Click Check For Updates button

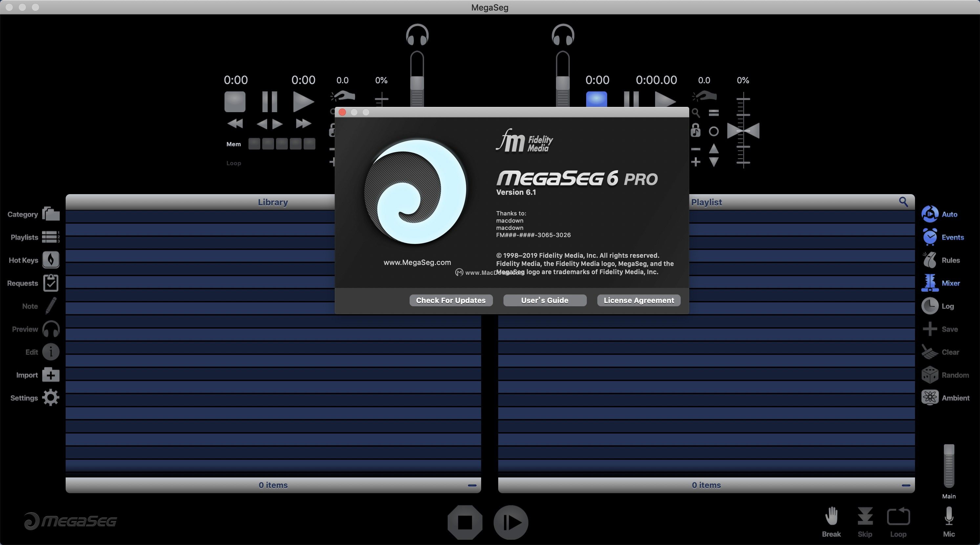click(451, 300)
